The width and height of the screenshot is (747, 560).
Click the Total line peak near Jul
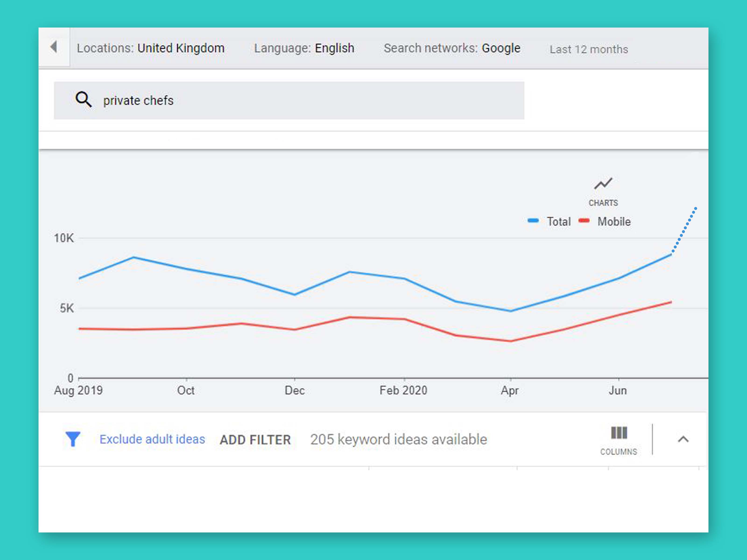click(x=671, y=255)
